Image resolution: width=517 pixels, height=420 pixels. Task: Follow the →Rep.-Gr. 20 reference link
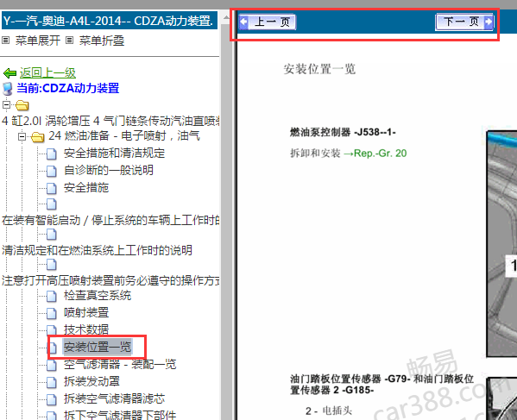click(x=375, y=154)
